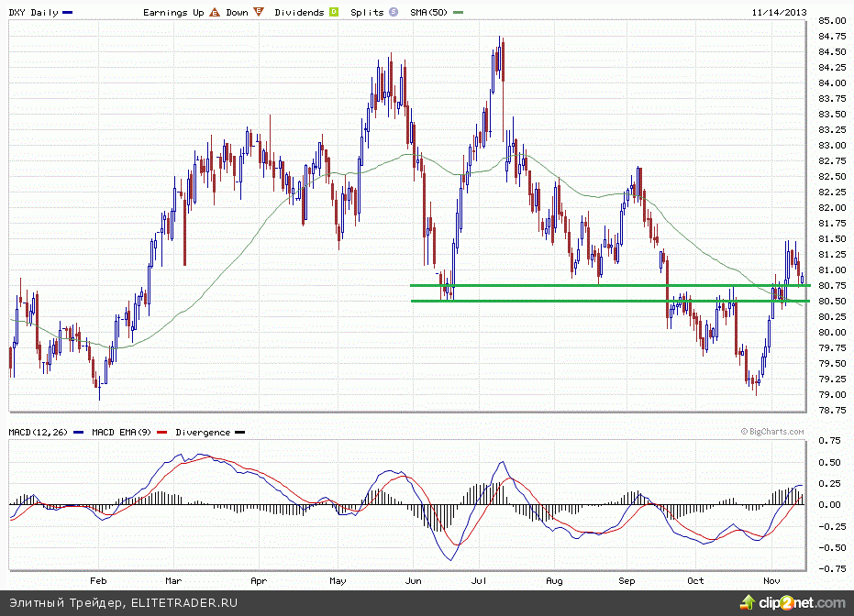Click the Splits S circle icon
The height and width of the screenshot is (616, 854).
pos(394,13)
